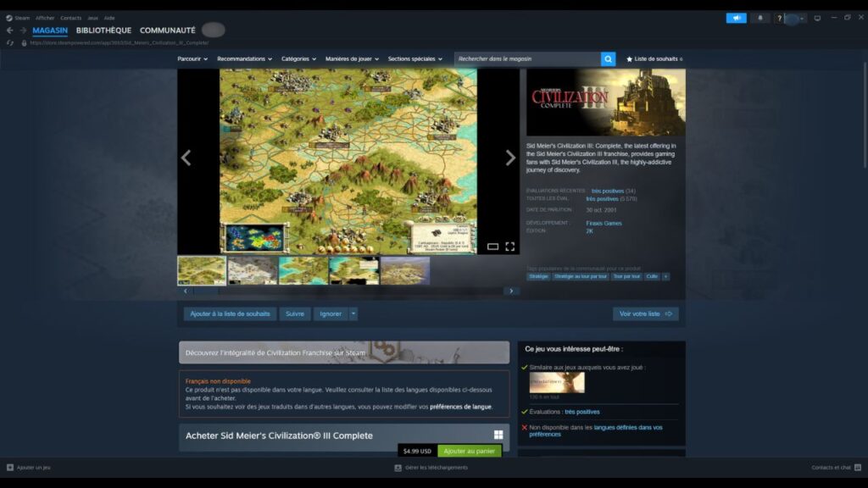Click Ajouter à la liste de souhaits

tap(230, 313)
